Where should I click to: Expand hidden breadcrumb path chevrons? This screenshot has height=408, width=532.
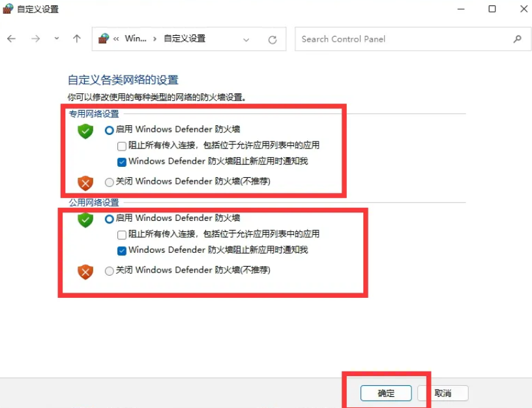click(x=116, y=38)
